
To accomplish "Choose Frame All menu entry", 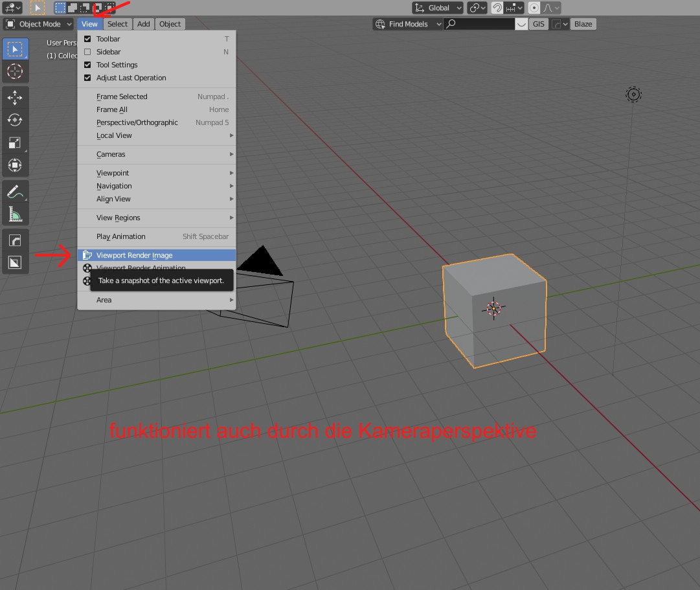I will coord(157,109).
